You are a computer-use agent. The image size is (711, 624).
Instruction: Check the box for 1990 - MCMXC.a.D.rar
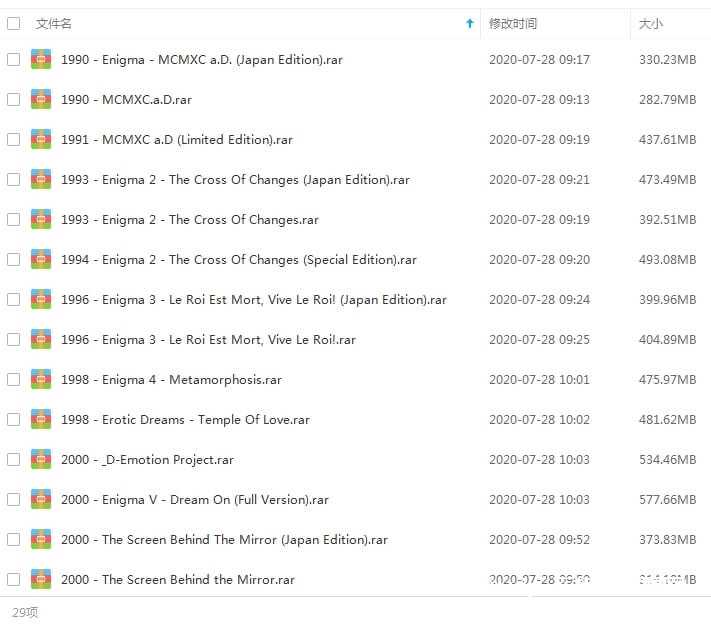(14, 99)
